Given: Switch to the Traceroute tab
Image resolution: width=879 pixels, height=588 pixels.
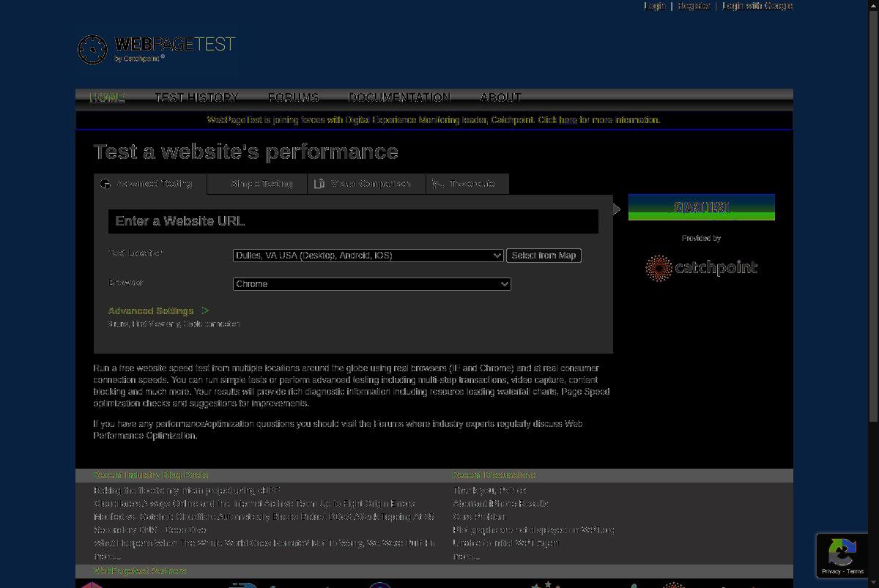Looking at the screenshot, I should click(467, 184).
